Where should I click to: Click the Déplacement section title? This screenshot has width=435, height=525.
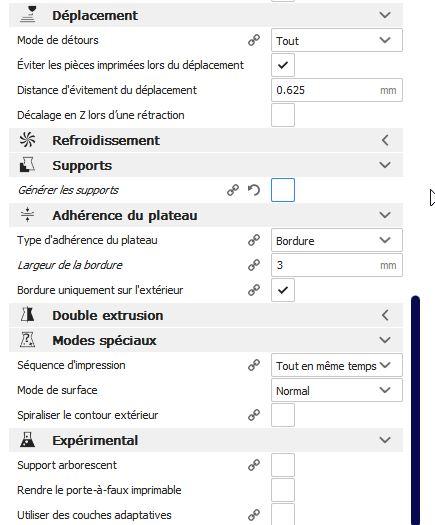[95, 15]
